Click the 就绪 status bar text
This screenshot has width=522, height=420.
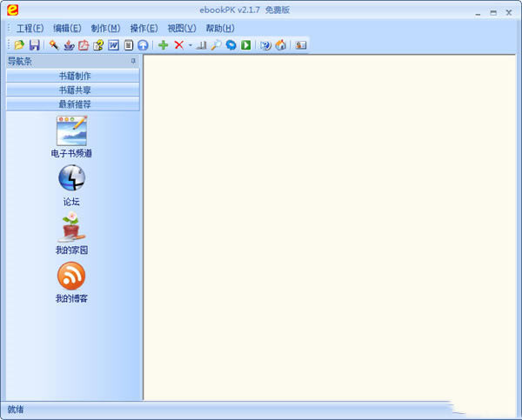coord(16,410)
